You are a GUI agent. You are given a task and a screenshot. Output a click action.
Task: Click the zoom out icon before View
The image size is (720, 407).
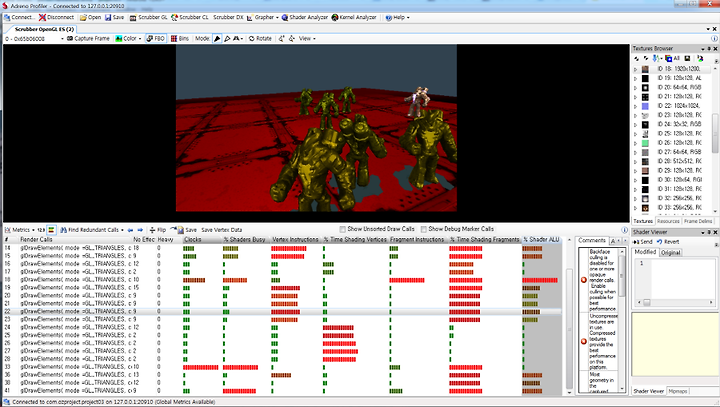click(x=292, y=39)
